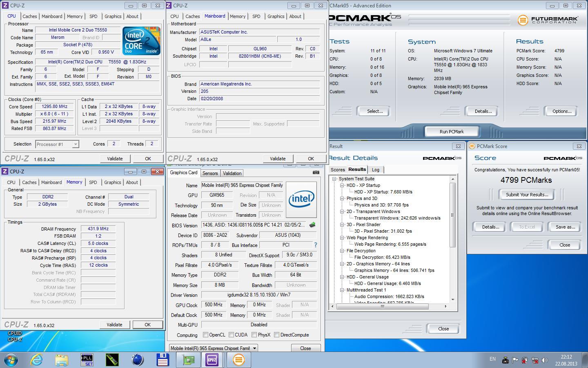Click Close in GPU-Z window
This screenshot has height=368, width=588.
305,348
